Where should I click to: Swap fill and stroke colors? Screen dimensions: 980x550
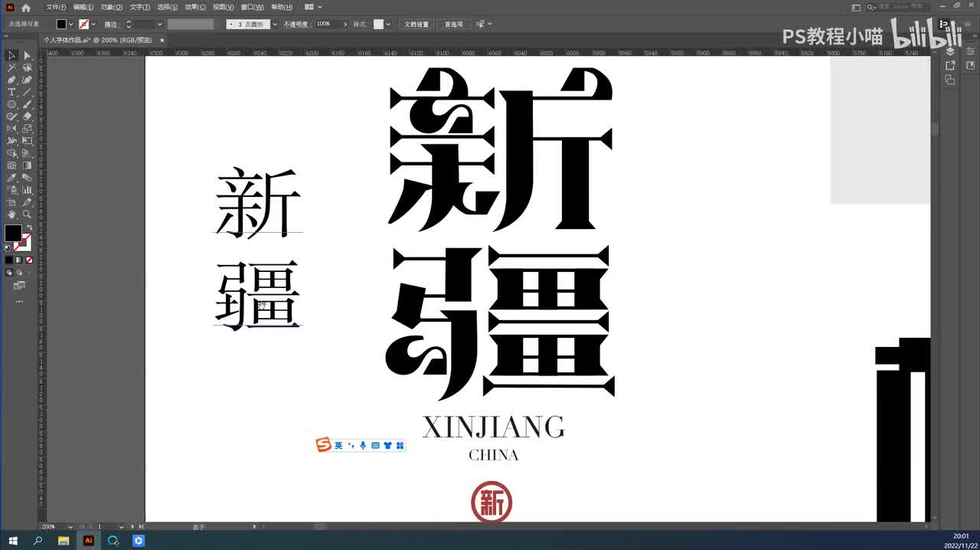tap(30, 228)
